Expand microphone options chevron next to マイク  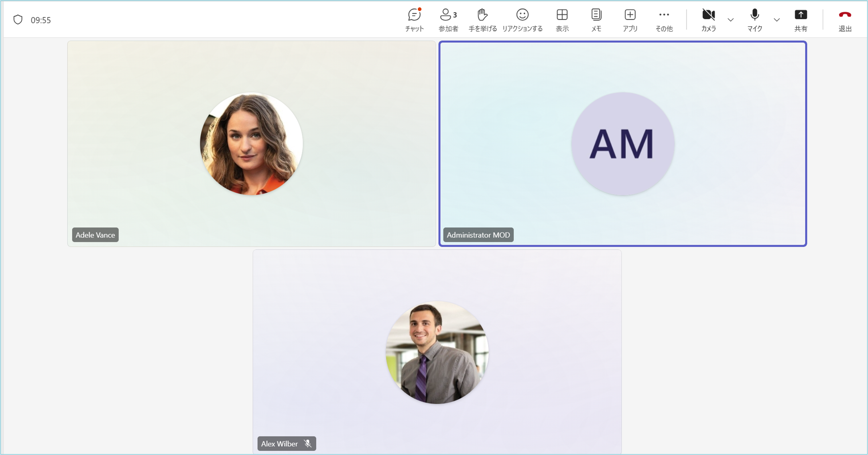pos(776,20)
